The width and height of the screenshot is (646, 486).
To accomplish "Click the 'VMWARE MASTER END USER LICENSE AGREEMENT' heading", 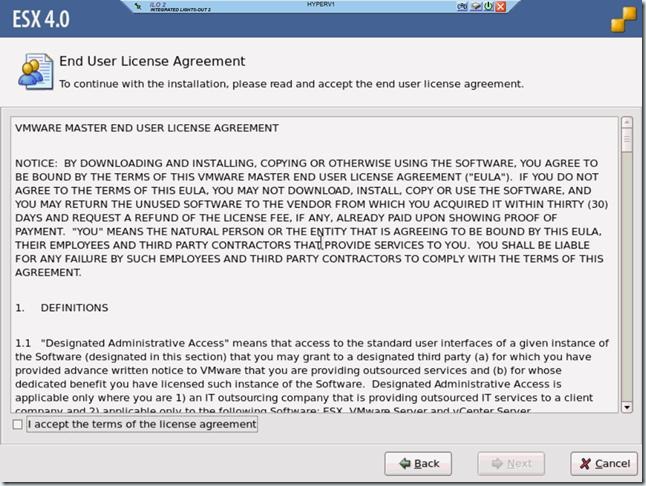I will tap(147, 128).
